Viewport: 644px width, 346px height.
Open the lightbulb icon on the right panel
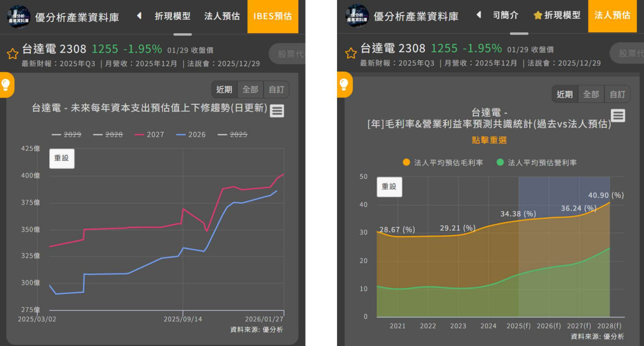[x=345, y=85]
